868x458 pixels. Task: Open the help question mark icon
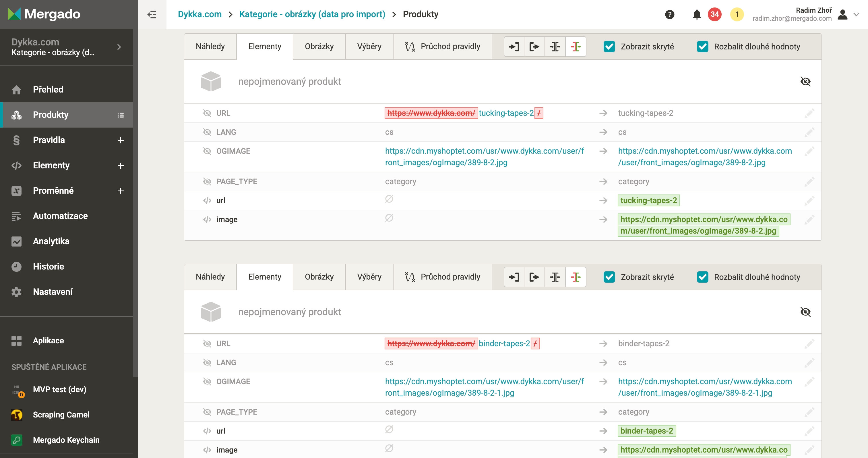coord(670,14)
